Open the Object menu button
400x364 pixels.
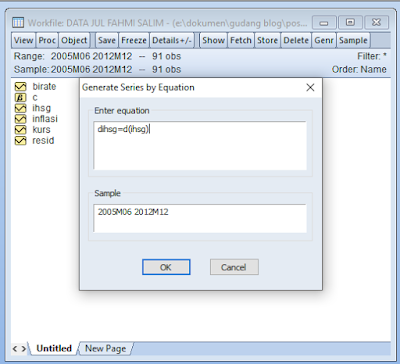pyautogui.click(x=74, y=40)
